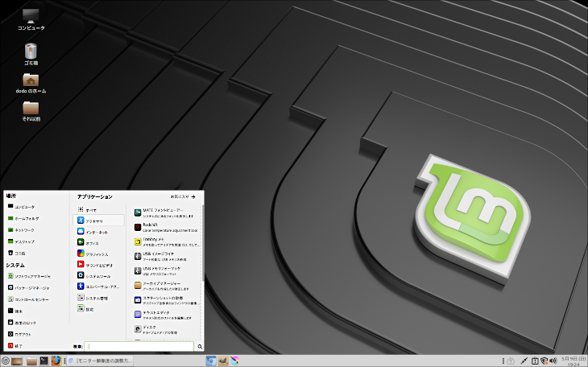Image resolution: width=588 pixels, height=367 pixels.
Task: Open ホームフォルダ from the menu places
Action: tap(23, 218)
